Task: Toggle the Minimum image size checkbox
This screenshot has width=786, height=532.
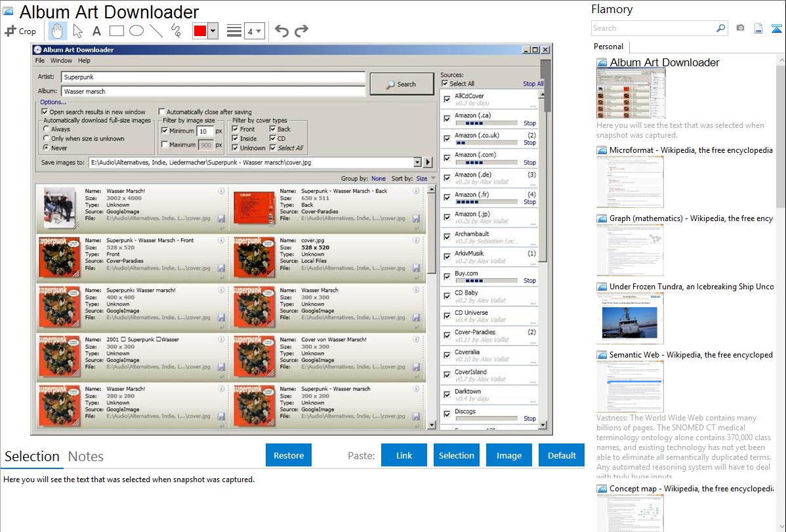Action: click(165, 131)
